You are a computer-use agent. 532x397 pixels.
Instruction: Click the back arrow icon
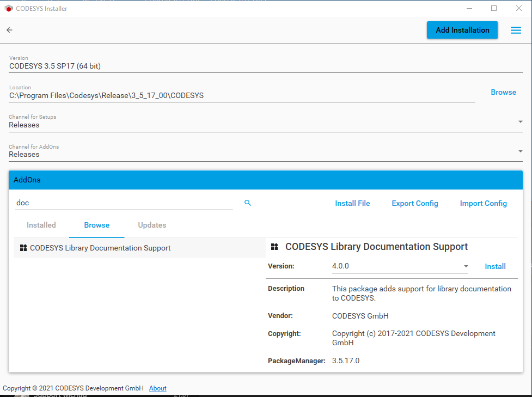coord(9,30)
